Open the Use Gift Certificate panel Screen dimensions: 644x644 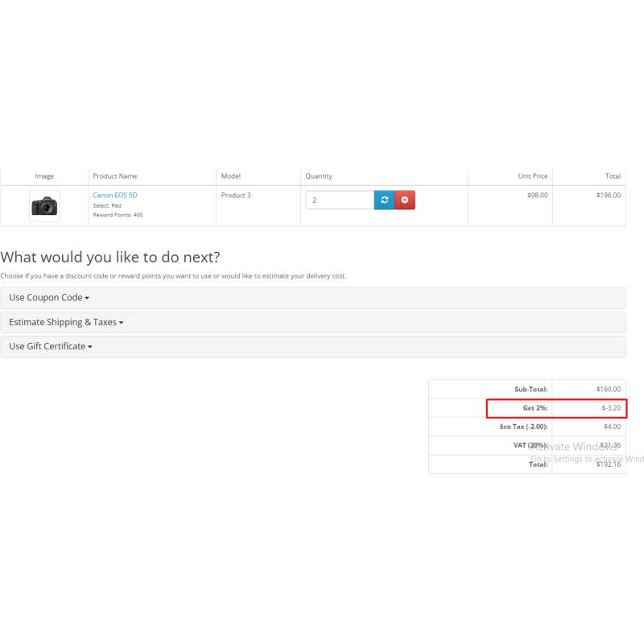click(x=50, y=347)
